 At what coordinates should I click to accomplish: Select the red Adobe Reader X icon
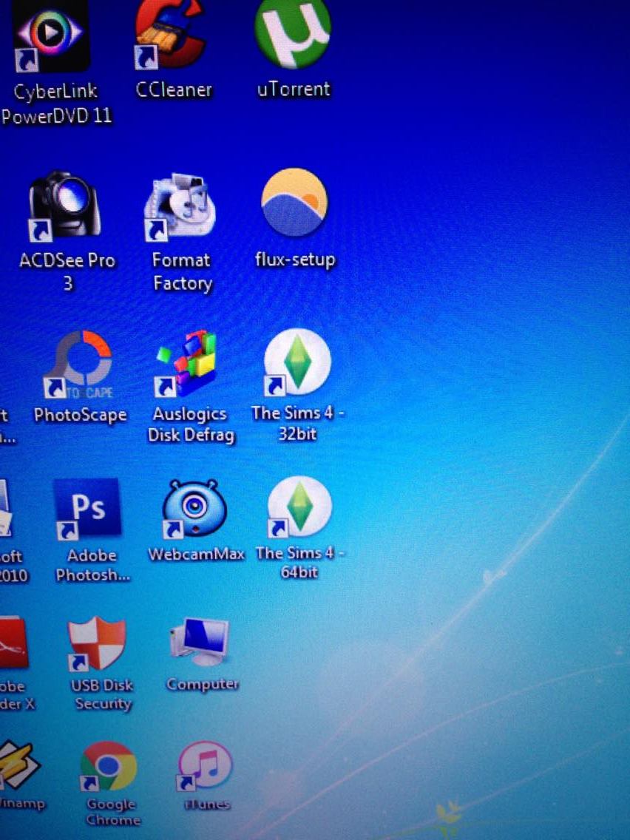click(13, 645)
